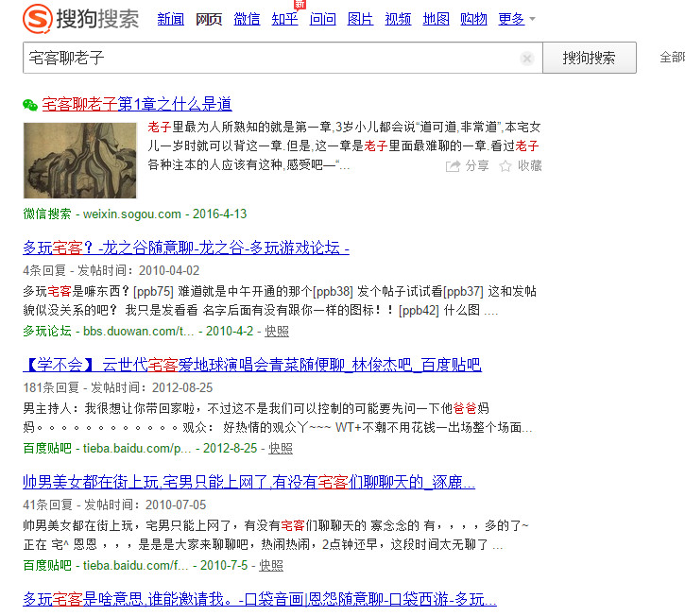Select the 网页 tab

tap(209, 19)
